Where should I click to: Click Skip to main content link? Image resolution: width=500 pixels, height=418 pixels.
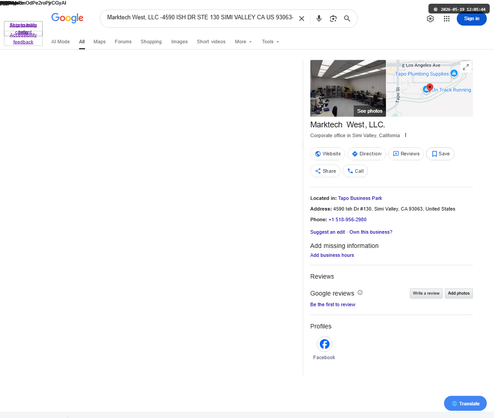pyautogui.click(x=23, y=28)
